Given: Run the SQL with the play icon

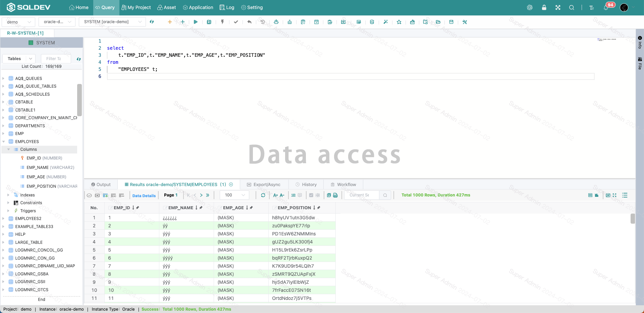Looking at the screenshot, I should click(x=196, y=22).
